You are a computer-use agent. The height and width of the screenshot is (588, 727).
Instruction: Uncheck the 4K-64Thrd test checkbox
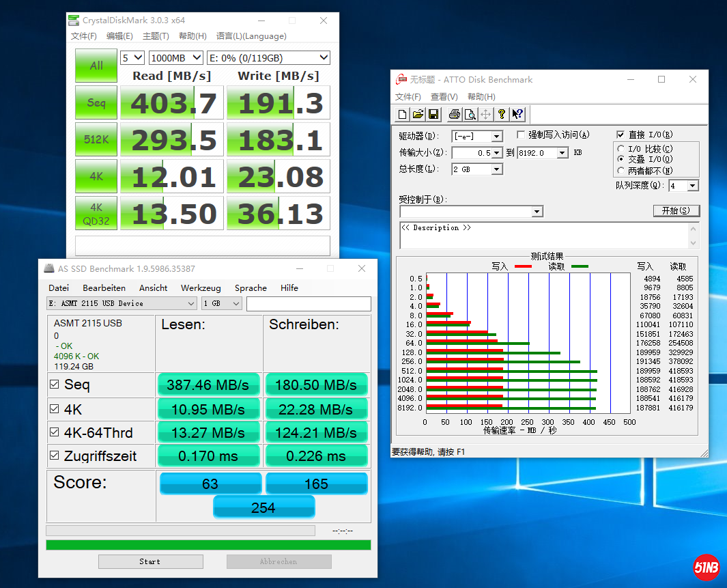55,432
